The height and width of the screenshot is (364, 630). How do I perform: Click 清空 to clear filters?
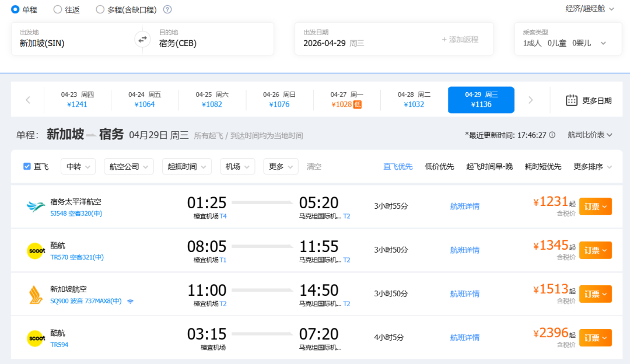pos(314,166)
